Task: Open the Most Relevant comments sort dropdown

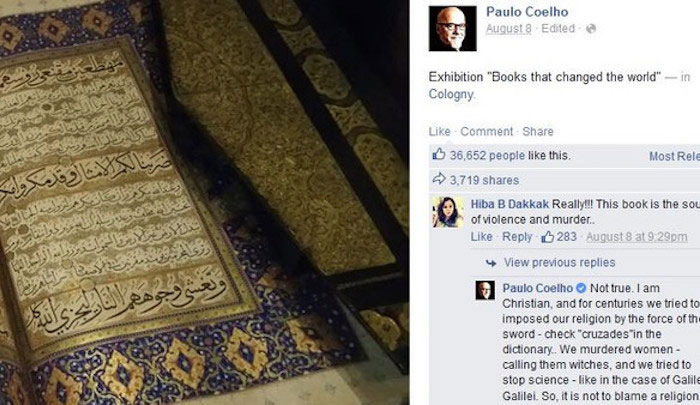Action: point(674,156)
